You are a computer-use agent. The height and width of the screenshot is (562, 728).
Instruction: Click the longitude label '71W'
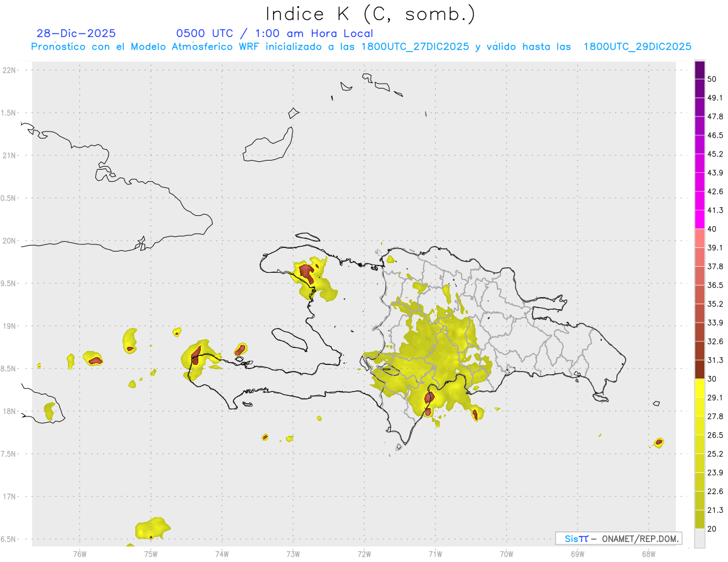click(435, 554)
